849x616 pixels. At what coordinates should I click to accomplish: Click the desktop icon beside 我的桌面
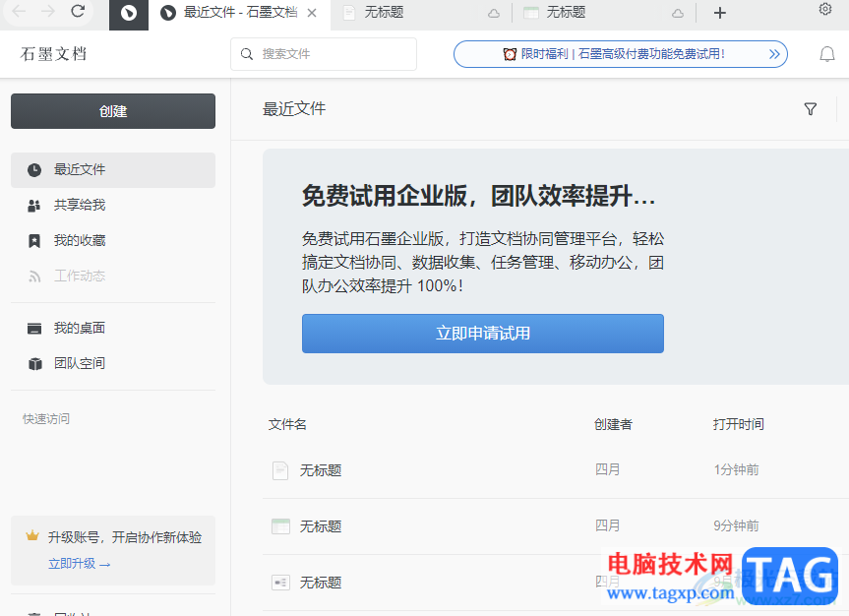click(34, 329)
